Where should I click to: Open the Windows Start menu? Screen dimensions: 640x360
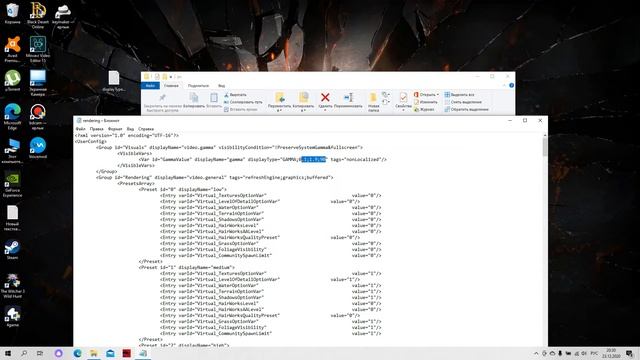click(8, 353)
